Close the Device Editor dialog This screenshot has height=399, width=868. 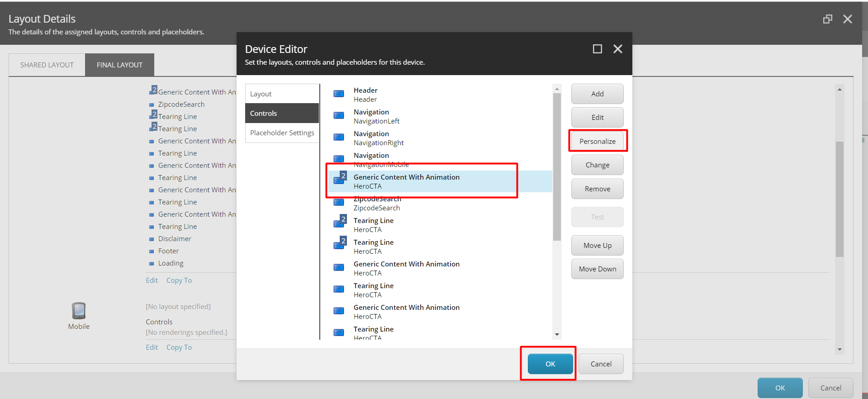(618, 49)
